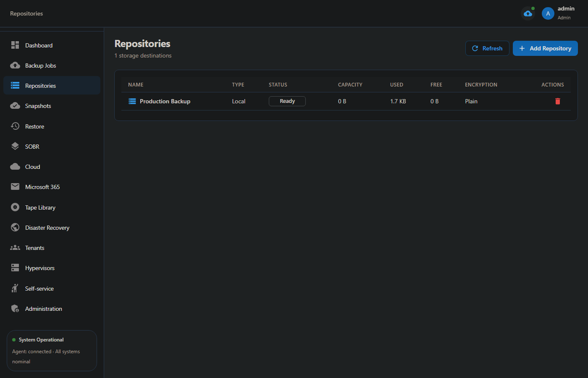Click the Backup Jobs cloud-upload icon

[x=15, y=65]
